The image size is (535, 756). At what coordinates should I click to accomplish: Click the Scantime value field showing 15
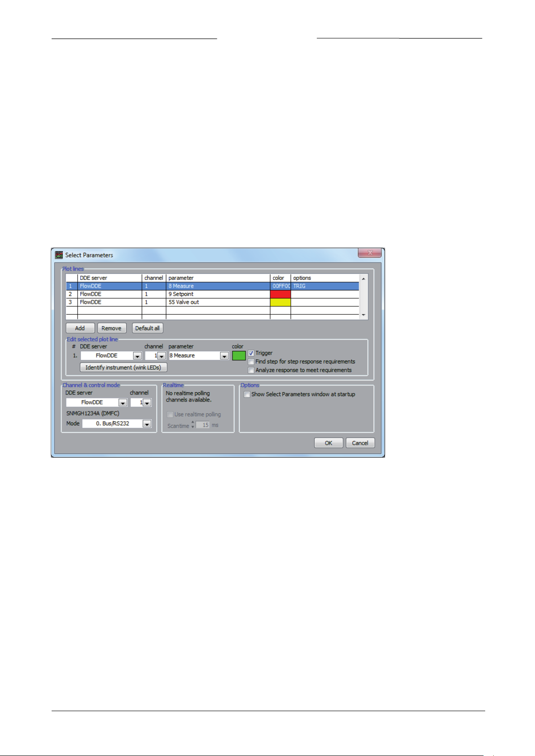203,425
